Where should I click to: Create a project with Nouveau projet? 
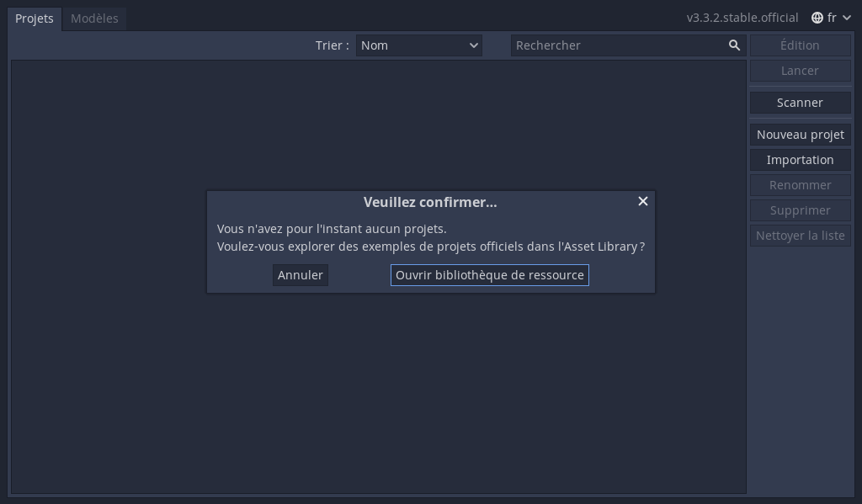[800, 134]
